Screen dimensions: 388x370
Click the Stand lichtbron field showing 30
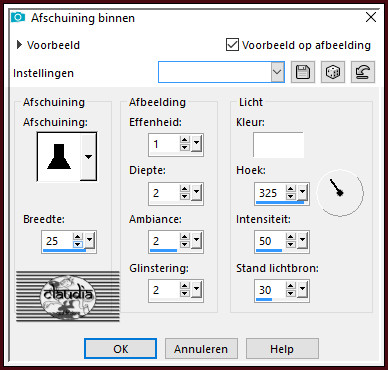[x=271, y=290]
